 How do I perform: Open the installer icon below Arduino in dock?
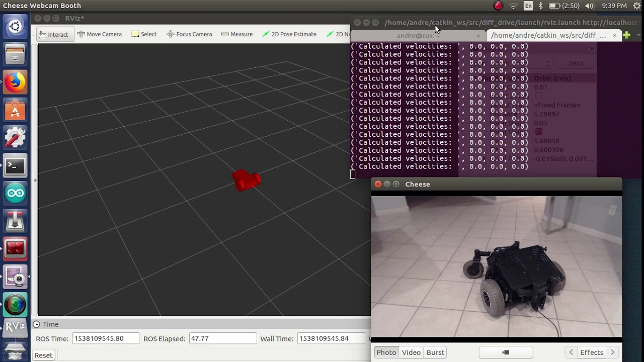[15, 221]
